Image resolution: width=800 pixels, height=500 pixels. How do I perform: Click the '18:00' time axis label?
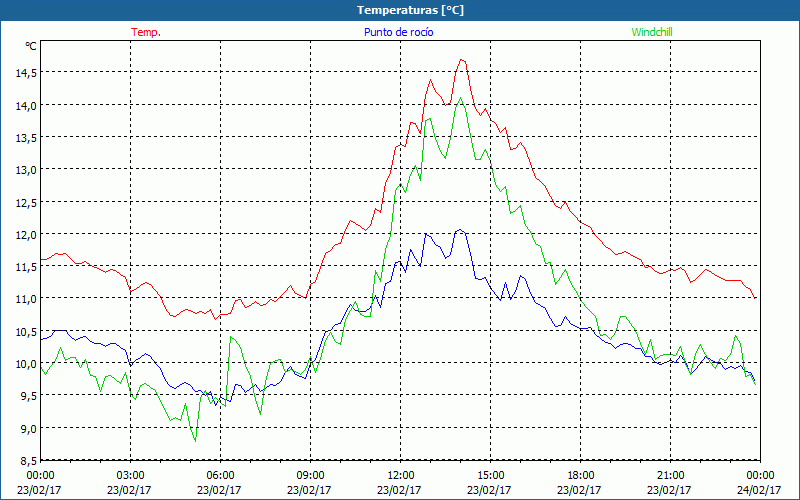(x=579, y=475)
